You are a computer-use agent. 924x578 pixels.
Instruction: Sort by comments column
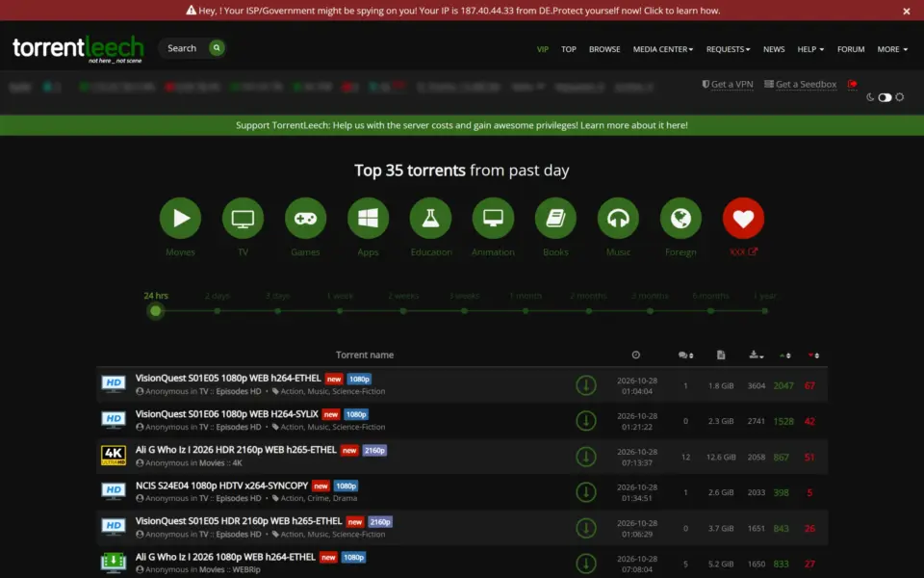tap(685, 355)
